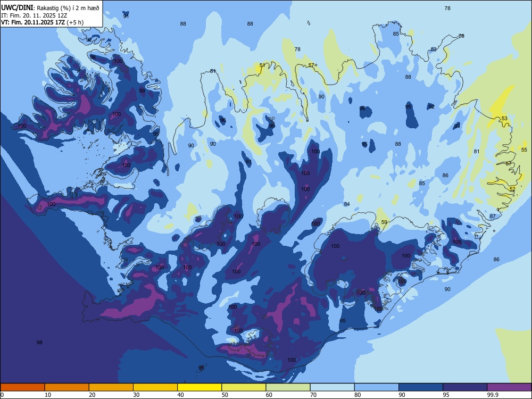Pick the light green 60–70 legend swatch
Image resolution: width=532 pixels, height=399 pixels.
[x=288, y=387]
